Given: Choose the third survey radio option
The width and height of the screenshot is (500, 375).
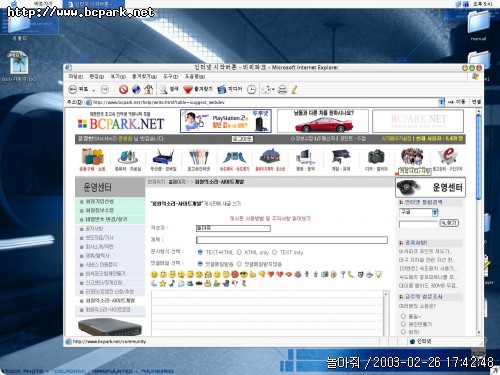Looking at the screenshot, I should 403,332.
